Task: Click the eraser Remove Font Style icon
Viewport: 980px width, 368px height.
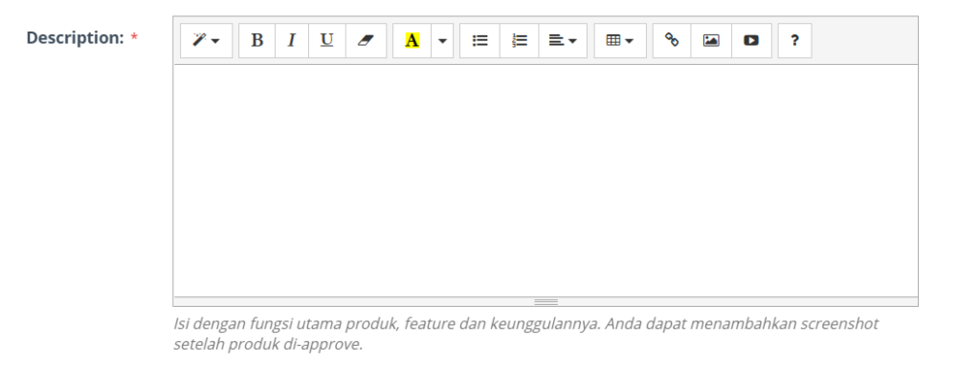Action: 366,40
